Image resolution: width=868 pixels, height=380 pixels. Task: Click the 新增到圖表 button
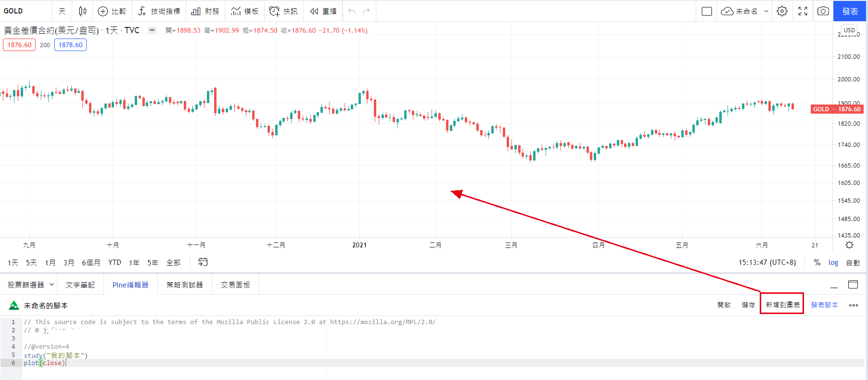(x=782, y=305)
